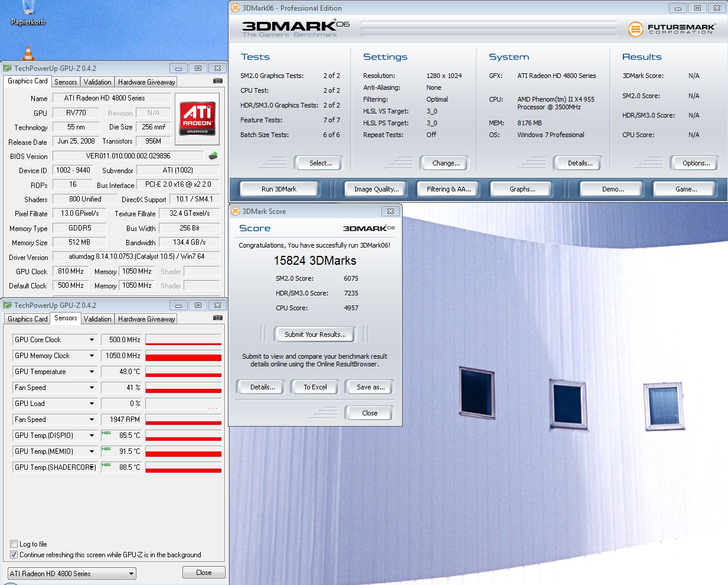Open the VLC traffic cone desktop icon
This screenshot has height=585, width=728.
(28, 54)
